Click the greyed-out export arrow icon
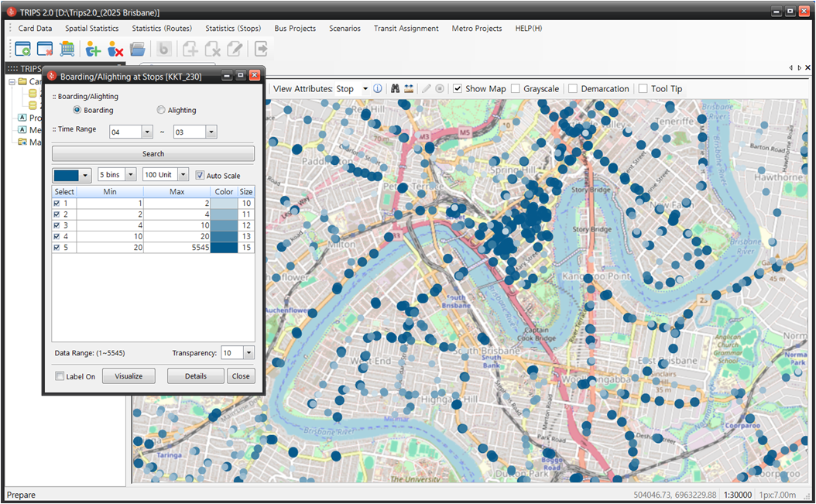816x504 pixels. coord(261,49)
